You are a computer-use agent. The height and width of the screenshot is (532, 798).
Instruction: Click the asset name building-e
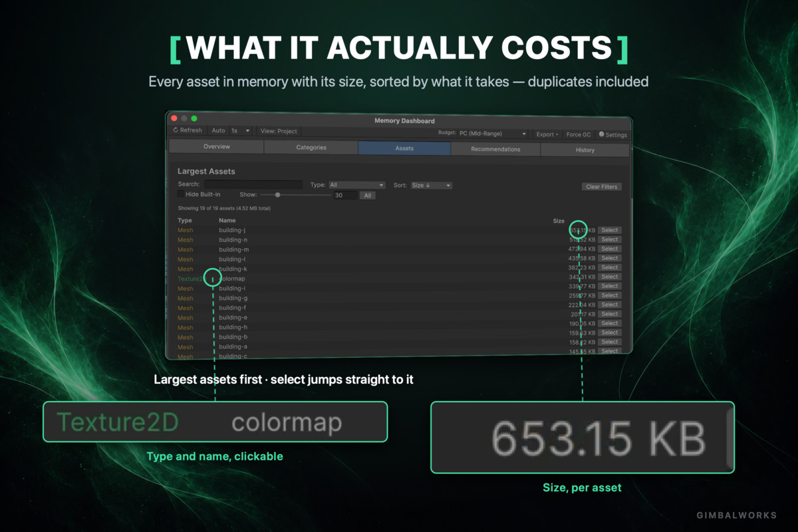[x=233, y=317]
